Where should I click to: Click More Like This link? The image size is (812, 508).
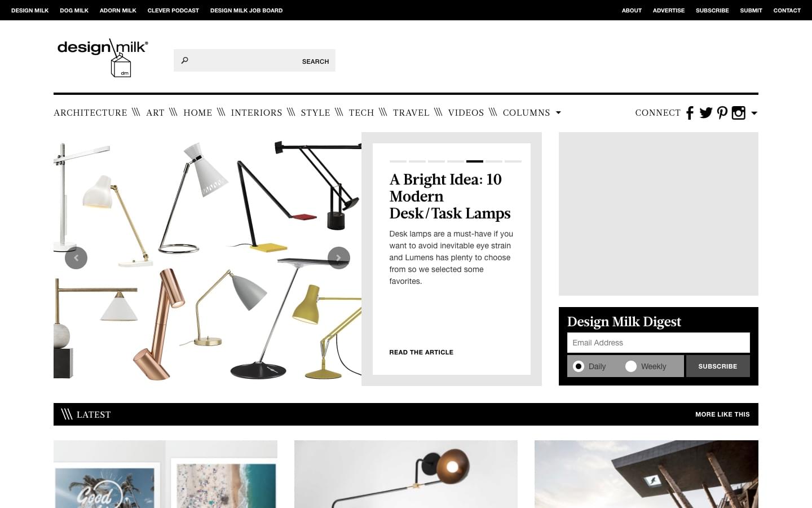tap(722, 414)
